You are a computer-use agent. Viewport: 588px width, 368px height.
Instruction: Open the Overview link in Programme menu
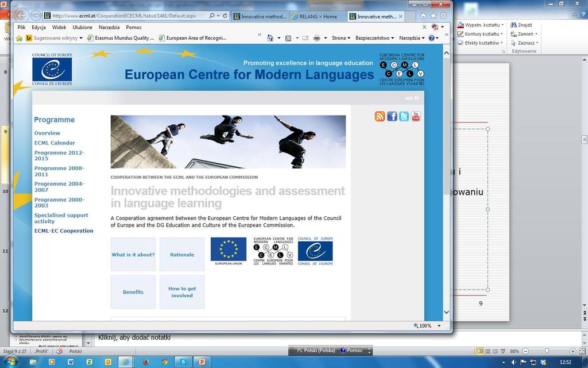pyautogui.click(x=47, y=133)
